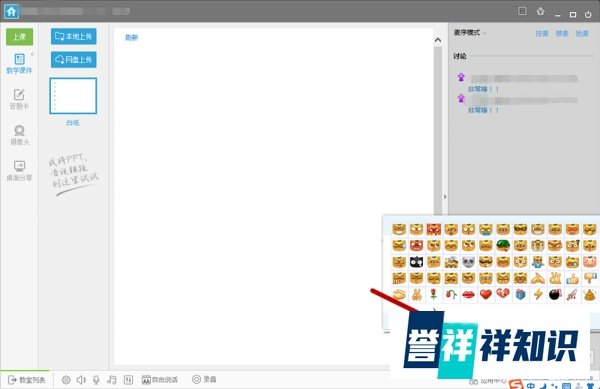Click the music note icon in bottom toolbar
The image size is (600, 389).
pos(111,379)
